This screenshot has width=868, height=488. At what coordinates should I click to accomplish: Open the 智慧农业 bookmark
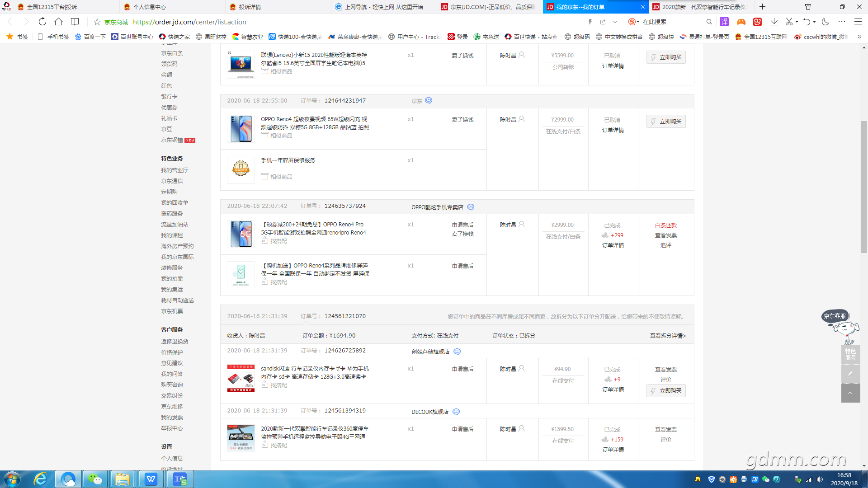tap(247, 37)
